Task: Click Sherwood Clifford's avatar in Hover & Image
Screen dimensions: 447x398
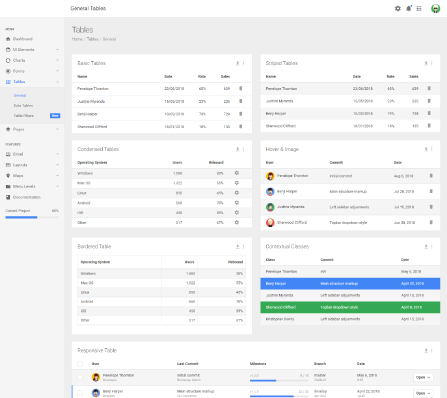Action: pyautogui.click(x=270, y=222)
